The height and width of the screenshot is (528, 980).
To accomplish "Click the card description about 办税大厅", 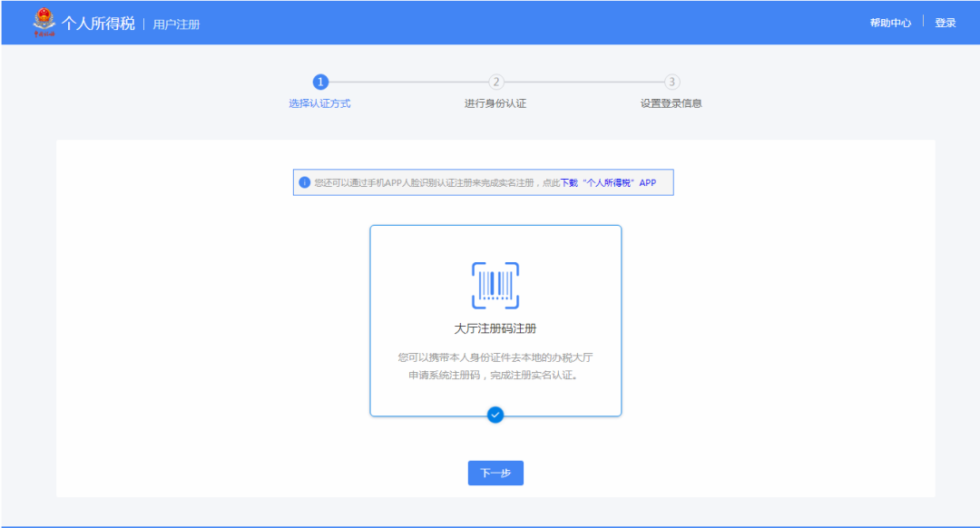I will coord(495,366).
